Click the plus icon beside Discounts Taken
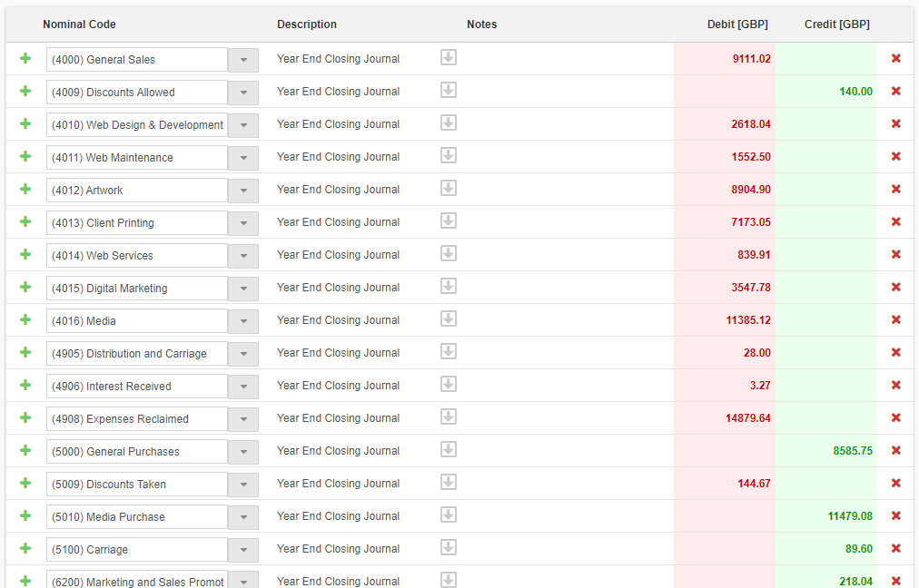The height and width of the screenshot is (588, 919). (x=25, y=484)
